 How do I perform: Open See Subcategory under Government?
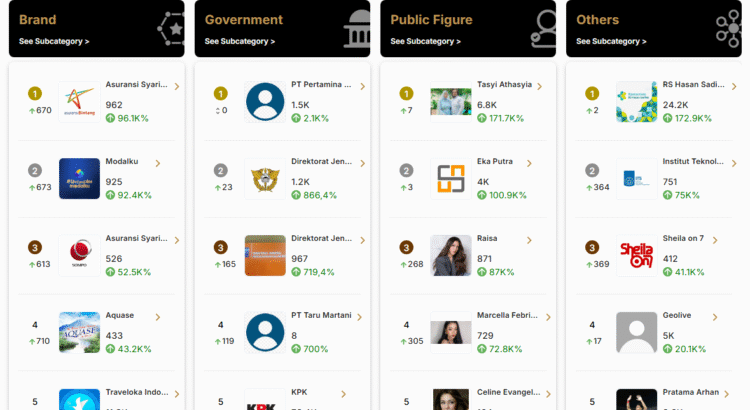(x=240, y=42)
